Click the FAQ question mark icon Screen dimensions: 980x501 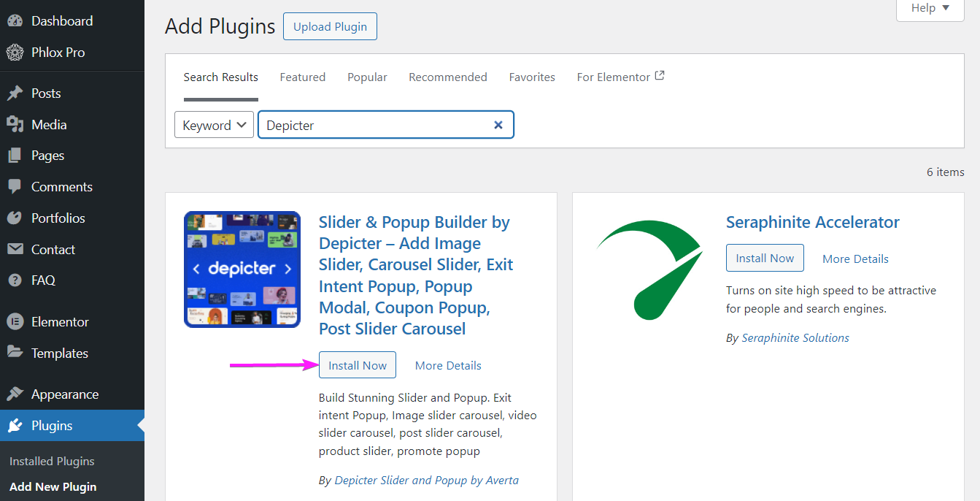click(x=15, y=280)
